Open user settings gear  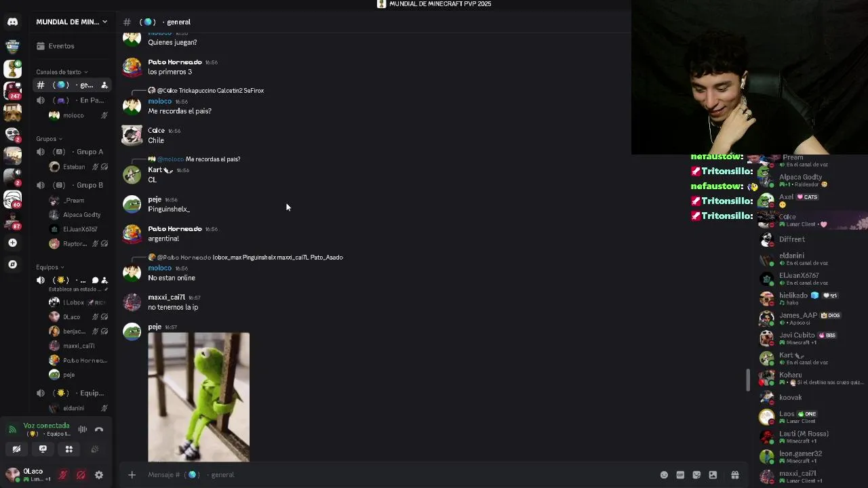click(x=99, y=475)
